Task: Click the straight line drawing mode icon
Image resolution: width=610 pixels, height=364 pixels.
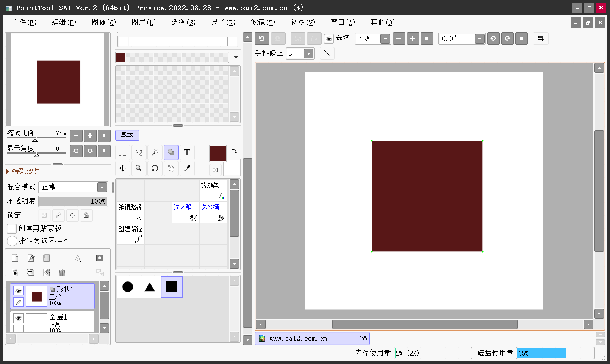Action: coord(327,53)
